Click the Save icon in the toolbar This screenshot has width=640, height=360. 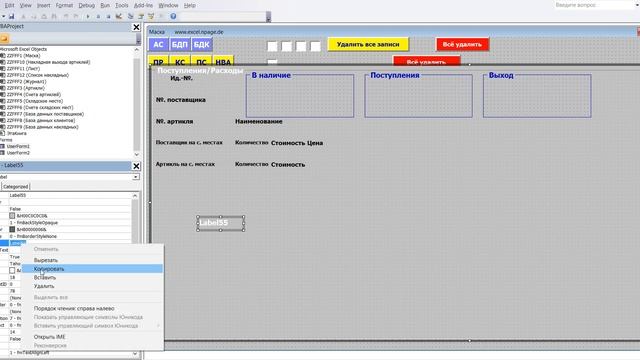coord(11,16)
